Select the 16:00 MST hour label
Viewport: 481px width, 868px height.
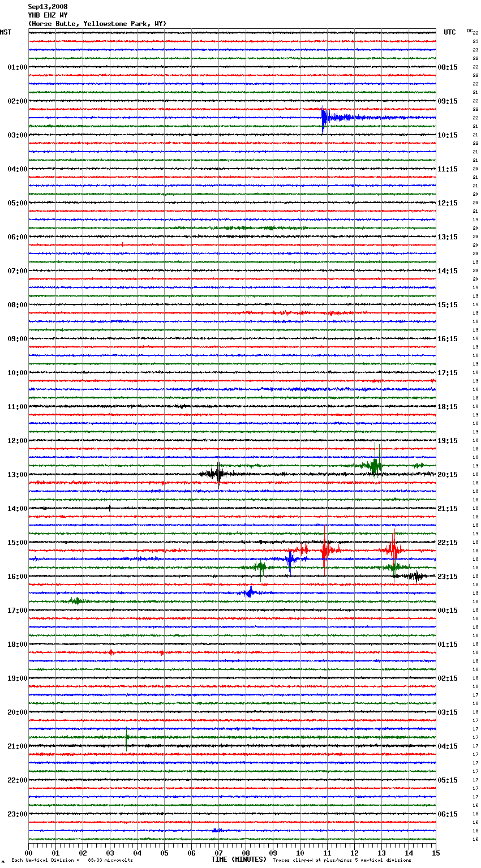(x=18, y=577)
